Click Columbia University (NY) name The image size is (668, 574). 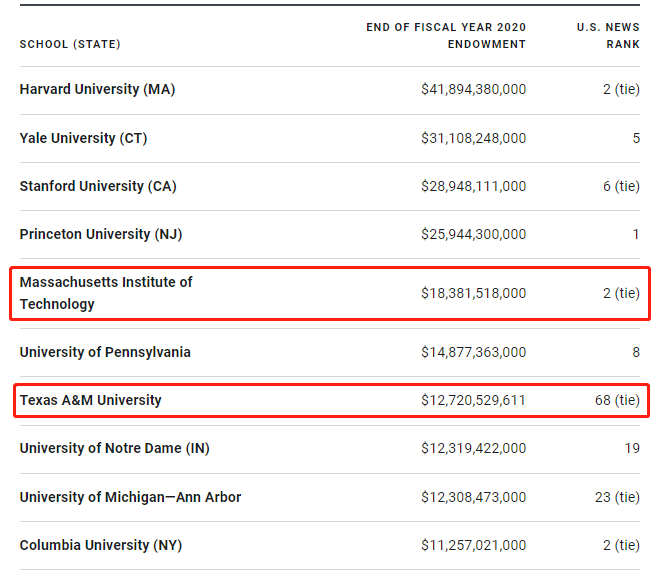pos(100,545)
